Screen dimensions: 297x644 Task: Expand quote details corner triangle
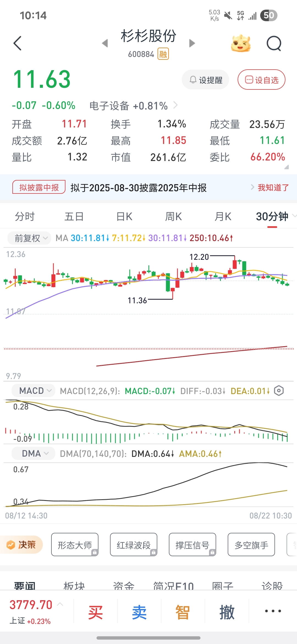(x=286, y=167)
